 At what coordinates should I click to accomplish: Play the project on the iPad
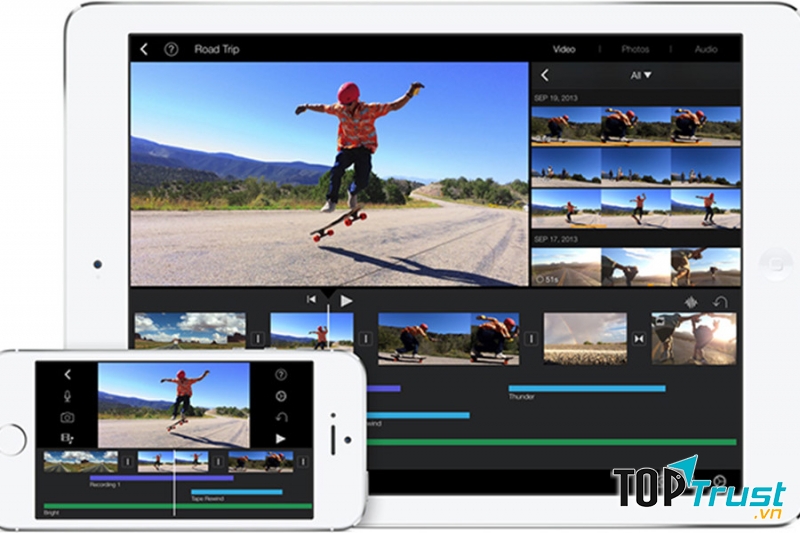coord(346,301)
